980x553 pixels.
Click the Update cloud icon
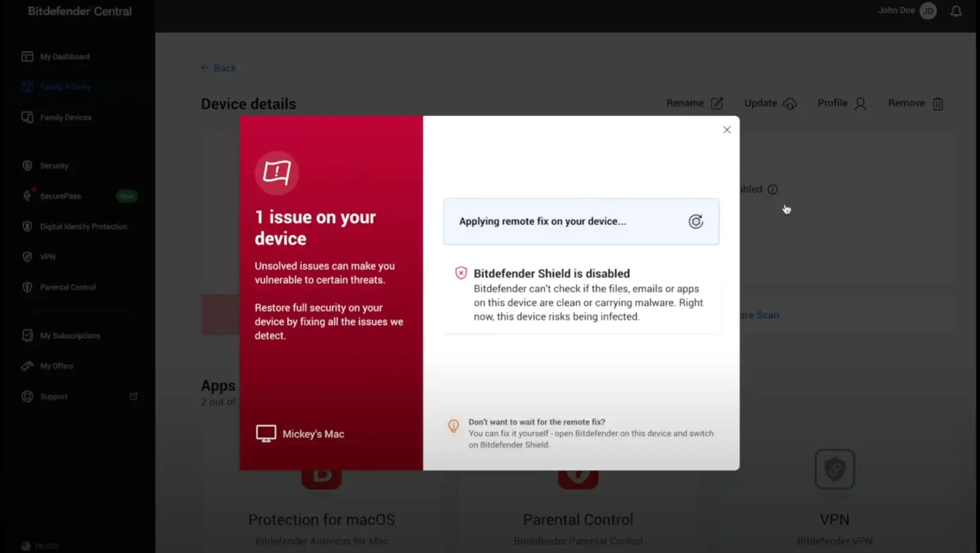789,104
